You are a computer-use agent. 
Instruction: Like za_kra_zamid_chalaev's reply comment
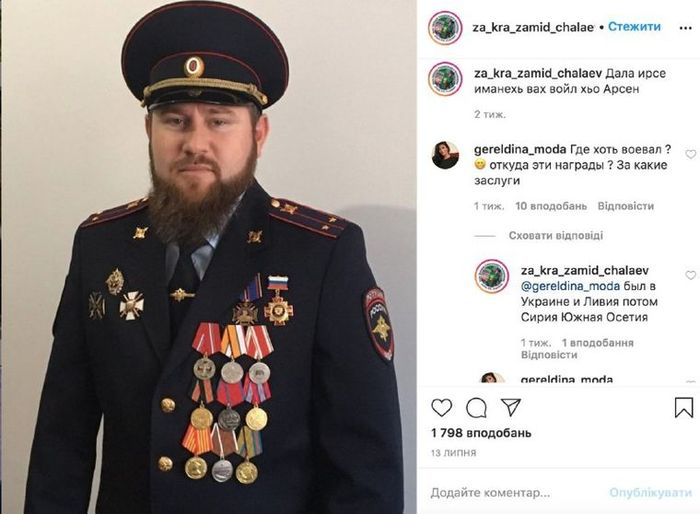tap(691, 275)
